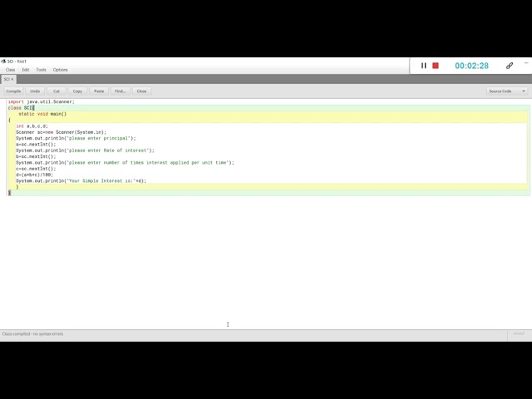The width and height of the screenshot is (532, 399).
Task: Pause the screen recording
Action: (x=423, y=66)
